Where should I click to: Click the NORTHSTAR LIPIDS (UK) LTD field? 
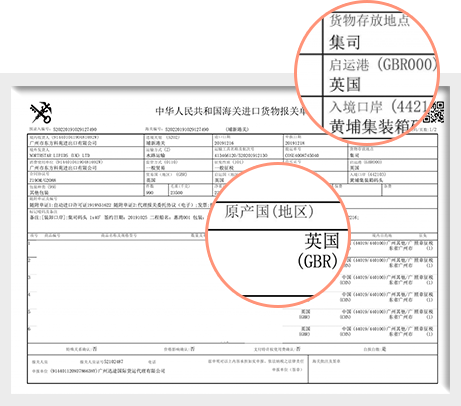[x=59, y=155]
